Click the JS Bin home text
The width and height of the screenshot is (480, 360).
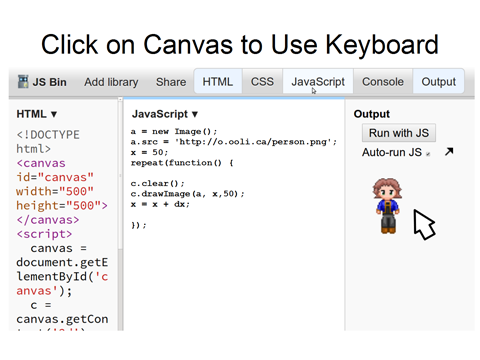coord(49,82)
